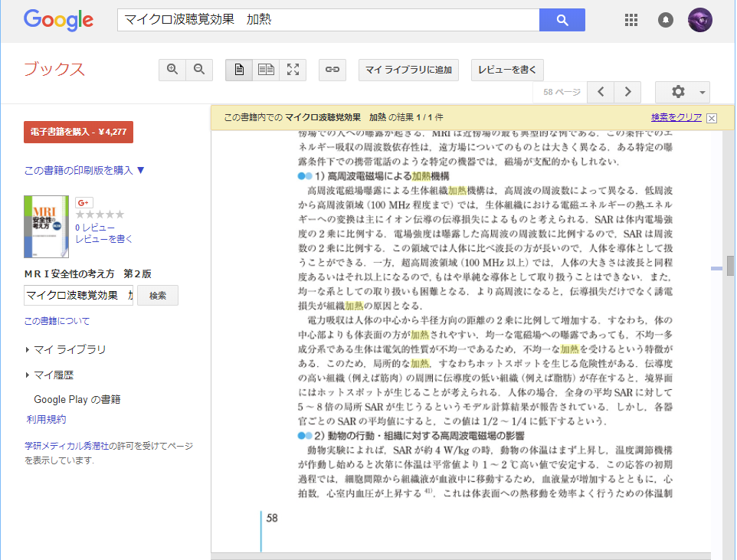Open the 0 レビュー link
Viewport: 737px width, 560px height.
[95, 228]
